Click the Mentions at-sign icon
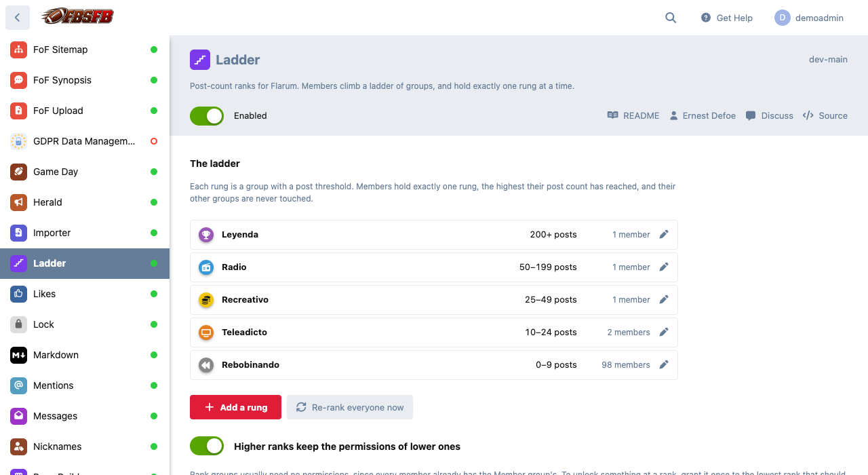The height and width of the screenshot is (475, 868). (x=18, y=385)
